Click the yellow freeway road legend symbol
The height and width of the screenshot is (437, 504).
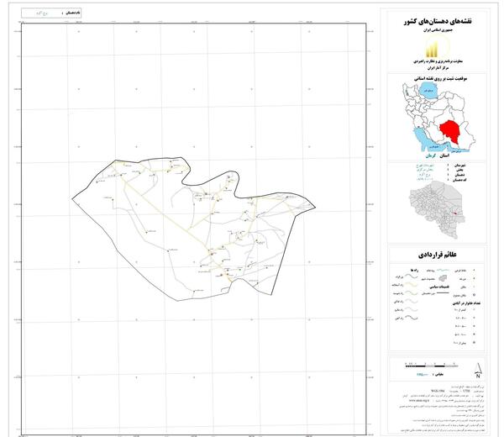(x=410, y=285)
